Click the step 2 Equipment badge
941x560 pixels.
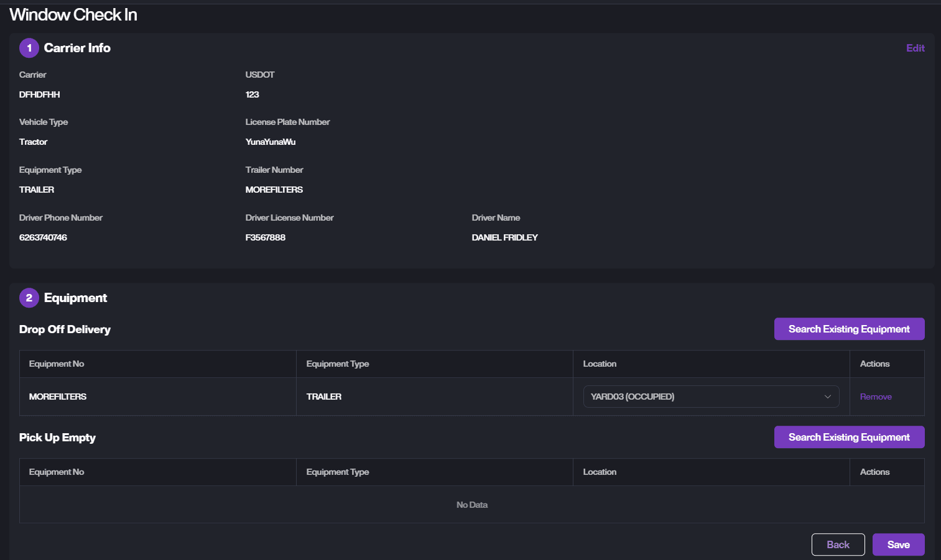[x=29, y=298]
